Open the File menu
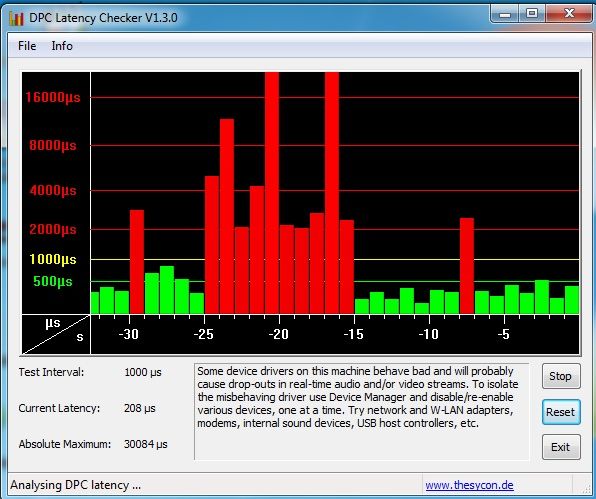This screenshot has height=499, width=596. [27, 46]
